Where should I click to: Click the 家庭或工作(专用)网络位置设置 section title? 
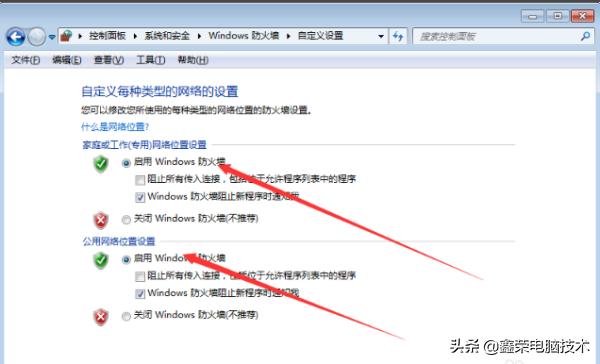(x=145, y=145)
